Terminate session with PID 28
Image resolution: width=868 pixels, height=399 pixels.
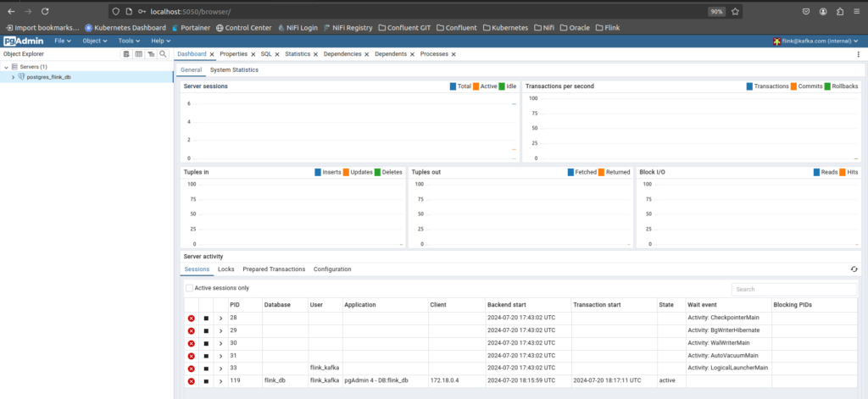pyautogui.click(x=192, y=318)
